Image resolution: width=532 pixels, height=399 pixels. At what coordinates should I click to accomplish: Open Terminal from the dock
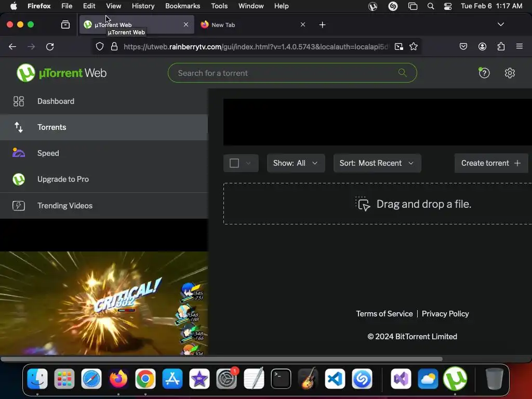click(281, 379)
